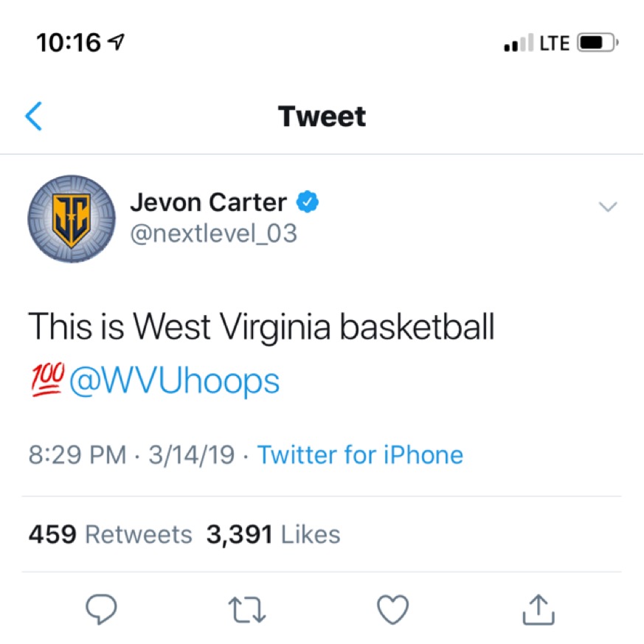Click the Twitter for iPhone link
Viewport: 644px width, 644px height.
[360, 454]
